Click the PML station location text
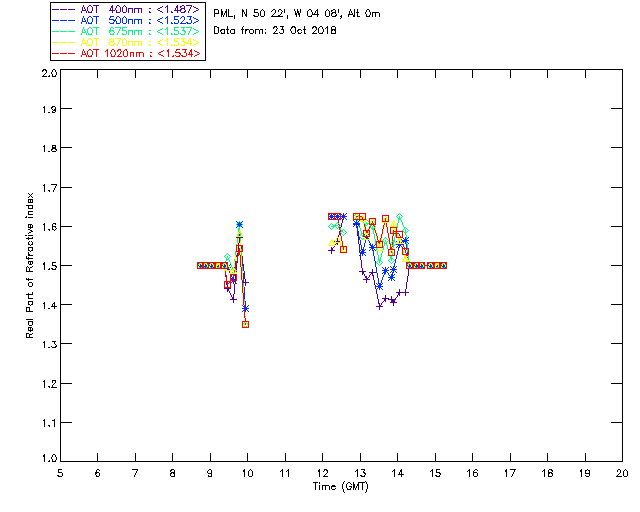Image resolution: width=640 pixels, height=512 pixels. coord(297,14)
